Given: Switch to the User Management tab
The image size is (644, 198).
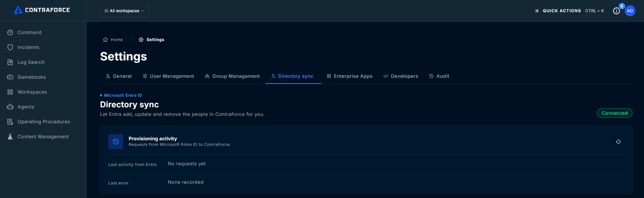Looking at the screenshot, I should [x=168, y=76].
